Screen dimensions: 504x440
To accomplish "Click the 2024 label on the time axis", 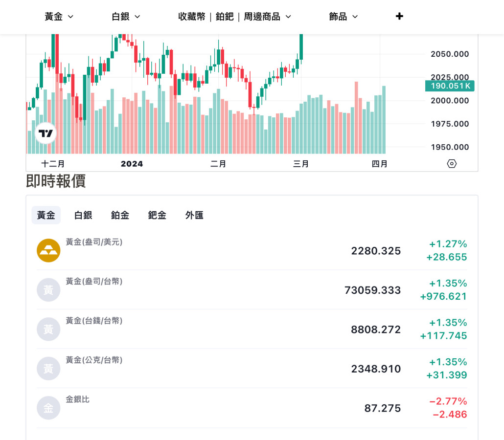I will pos(132,164).
